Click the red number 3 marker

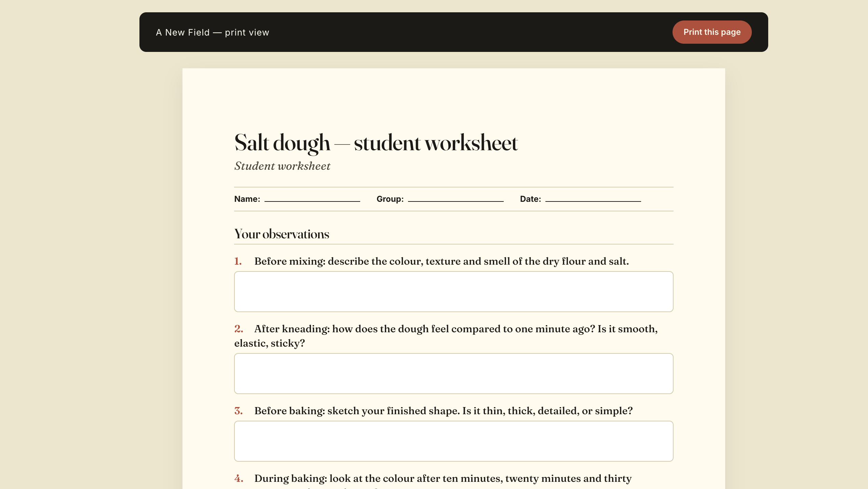[239, 411]
